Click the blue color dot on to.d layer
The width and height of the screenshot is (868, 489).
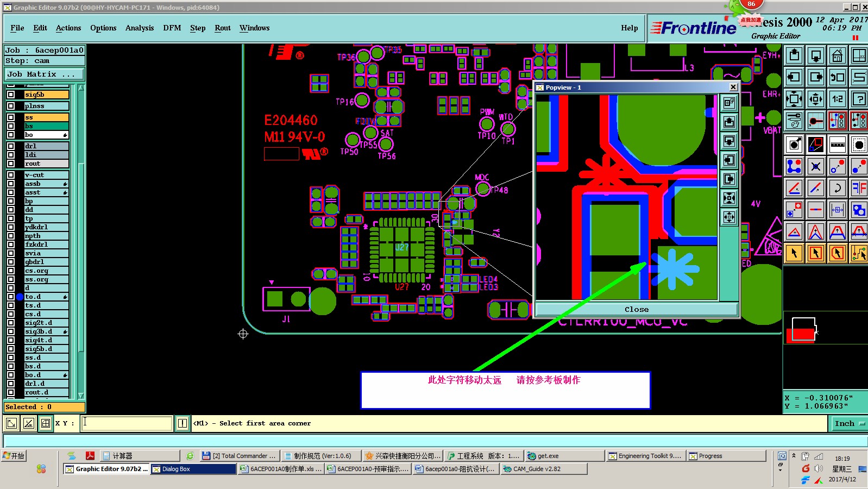pyautogui.click(x=20, y=297)
